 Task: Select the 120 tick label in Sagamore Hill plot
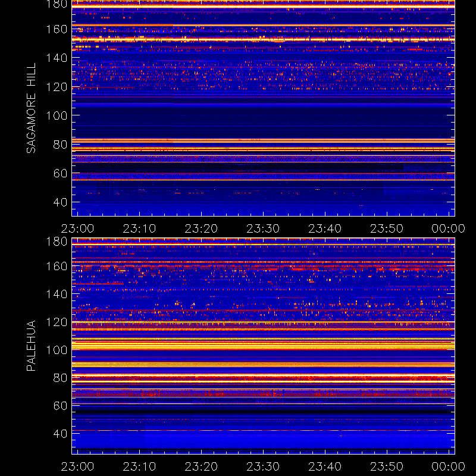[x=57, y=87]
